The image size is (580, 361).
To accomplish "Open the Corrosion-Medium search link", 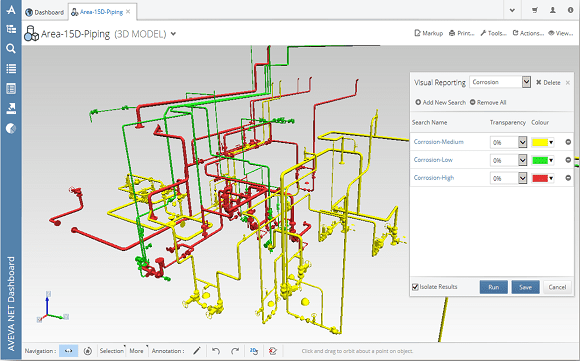I will point(438,142).
